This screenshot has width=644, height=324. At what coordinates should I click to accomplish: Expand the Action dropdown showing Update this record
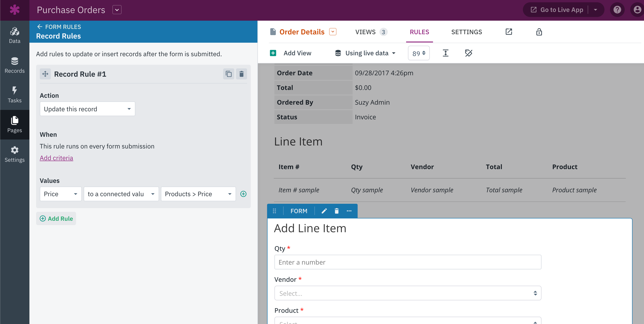(88, 109)
